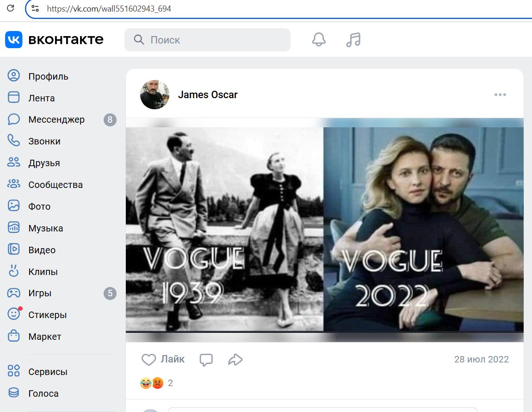532x412 pixels.
Task: View the post reactions emoji count
Action: [156, 383]
